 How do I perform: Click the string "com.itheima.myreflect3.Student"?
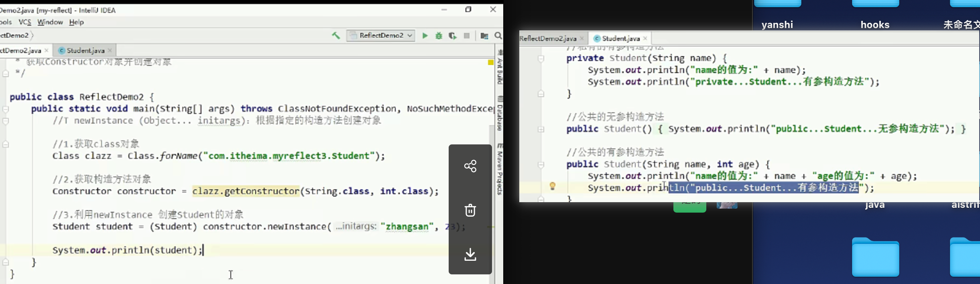click(x=289, y=156)
